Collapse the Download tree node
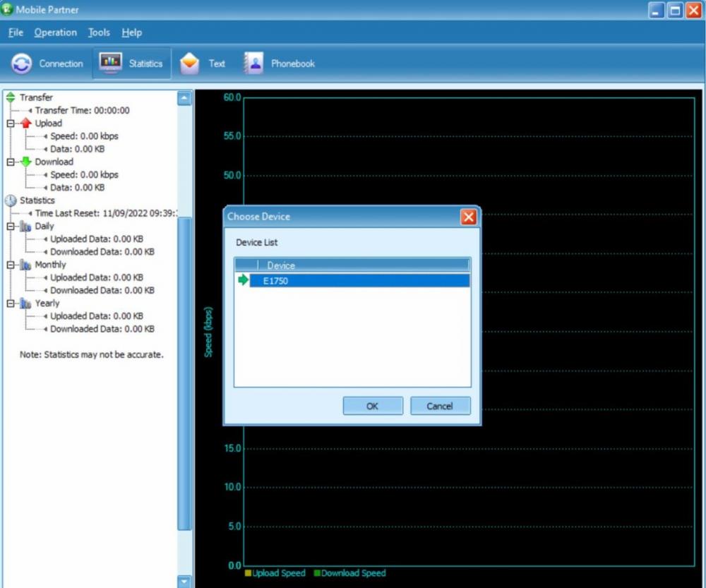The height and width of the screenshot is (588, 706). (11, 162)
